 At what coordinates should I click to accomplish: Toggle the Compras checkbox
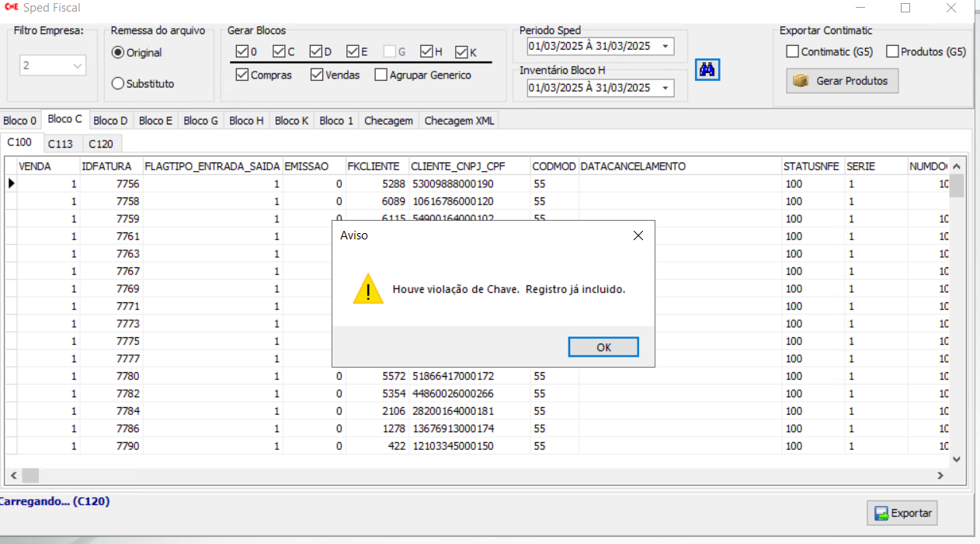tap(242, 75)
